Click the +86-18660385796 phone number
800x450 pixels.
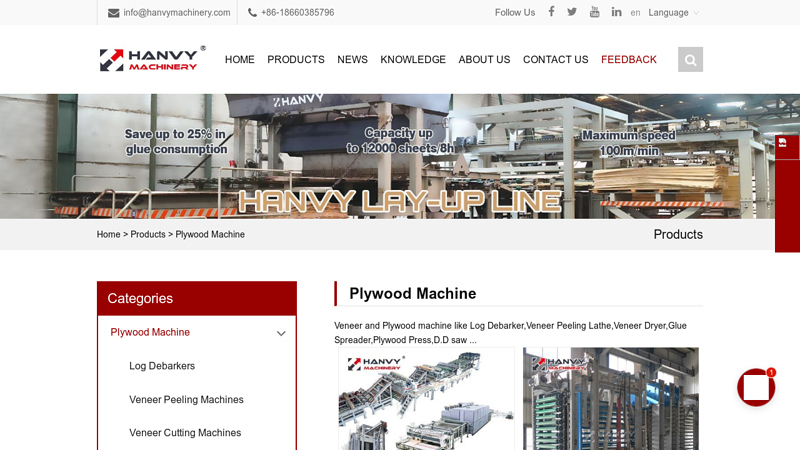click(297, 13)
